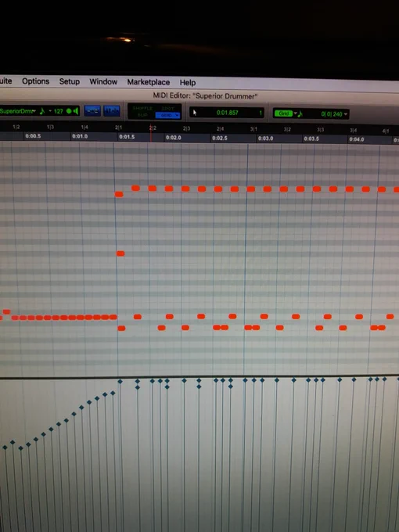Image resolution: width=399 pixels, height=532 pixels.
Task: Toggle the green play MIDI notes dot
Action: [69, 111]
